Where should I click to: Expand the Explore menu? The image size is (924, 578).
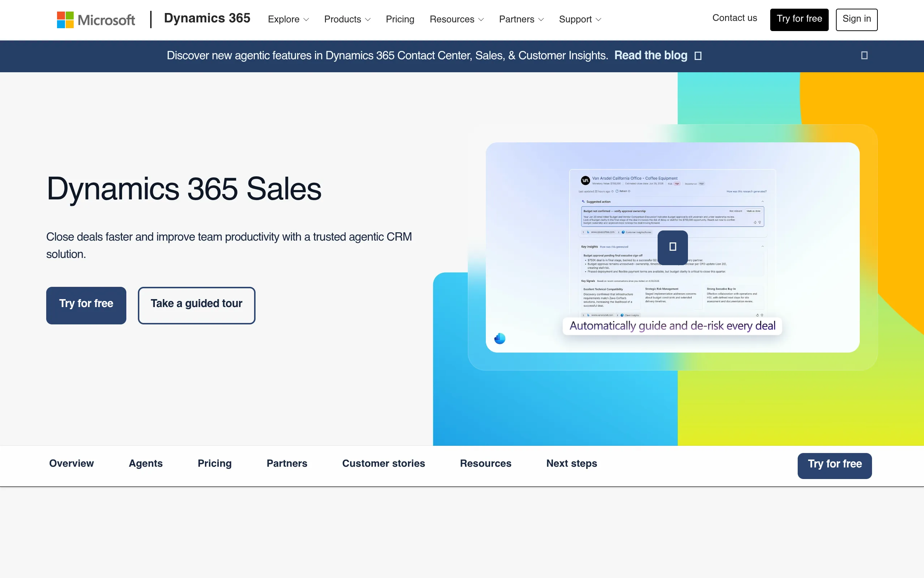point(288,19)
